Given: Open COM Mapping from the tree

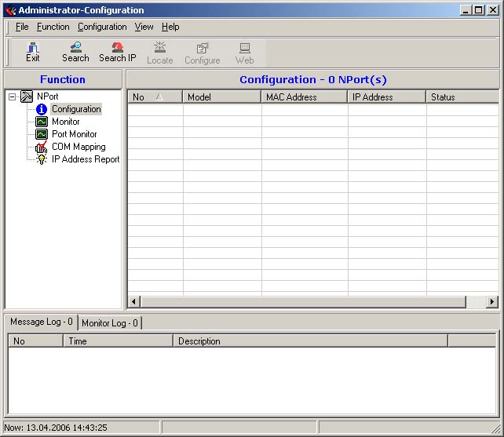Looking at the screenshot, I should point(78,147).
